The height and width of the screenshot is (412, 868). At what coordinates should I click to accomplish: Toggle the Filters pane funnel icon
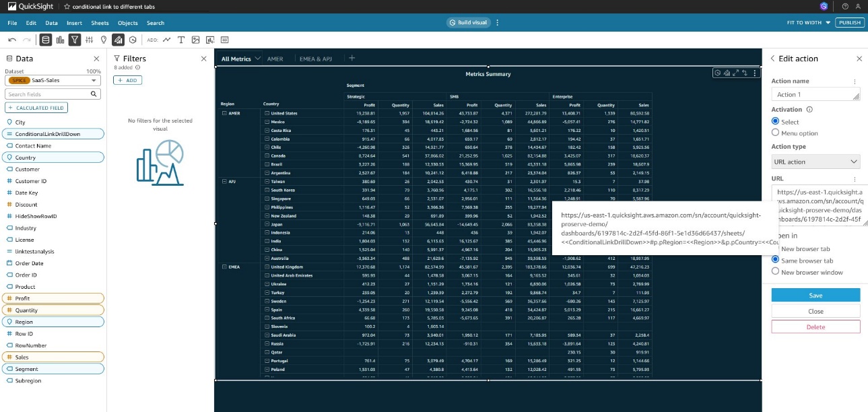(74, 40)
